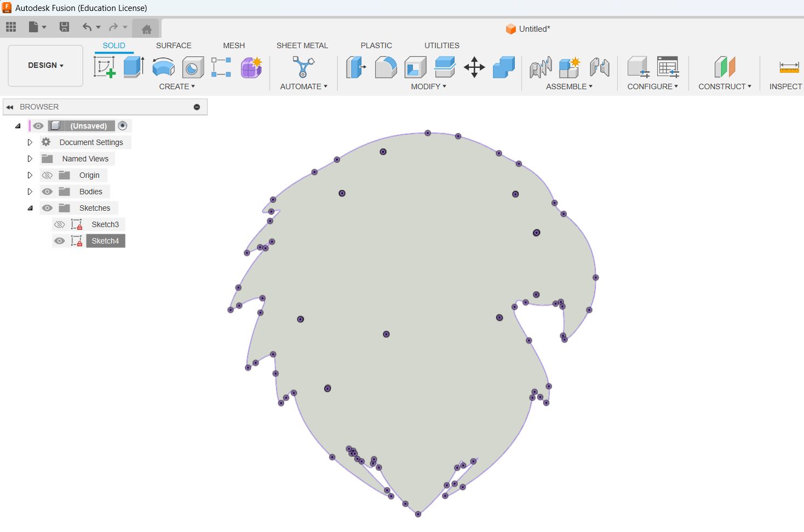804x532 pixels.
Task: Select the Revolve tool icon
Action: click(x=163, y=67)
